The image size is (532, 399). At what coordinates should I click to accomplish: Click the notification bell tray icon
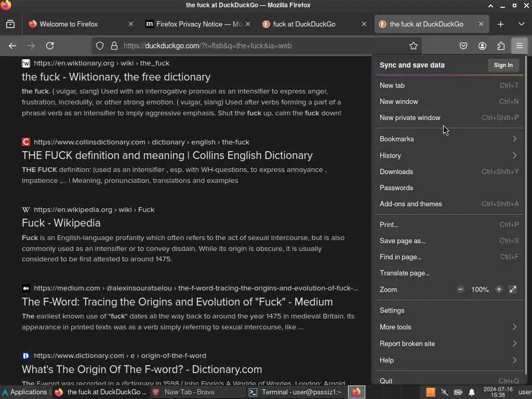tap(471, 393)
